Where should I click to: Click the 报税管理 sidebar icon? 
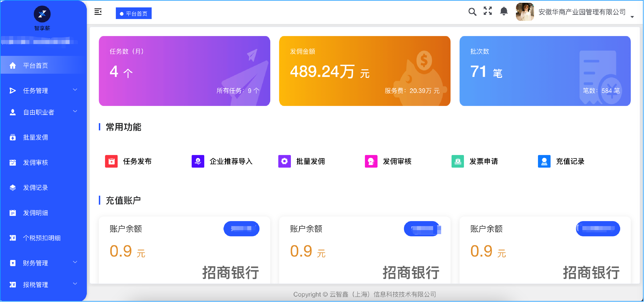[x=12, y=285]
